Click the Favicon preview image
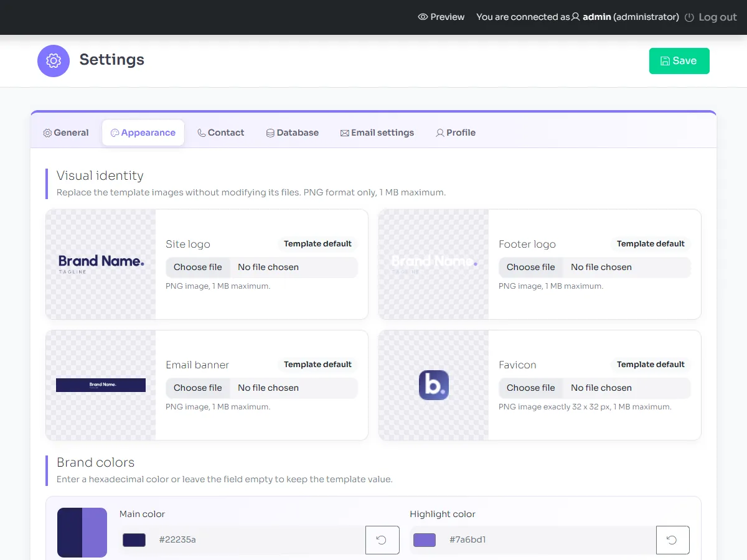Image resolution: width=747 pixels, height=560 pixels. pyautogui.click(x=434, y=385)
